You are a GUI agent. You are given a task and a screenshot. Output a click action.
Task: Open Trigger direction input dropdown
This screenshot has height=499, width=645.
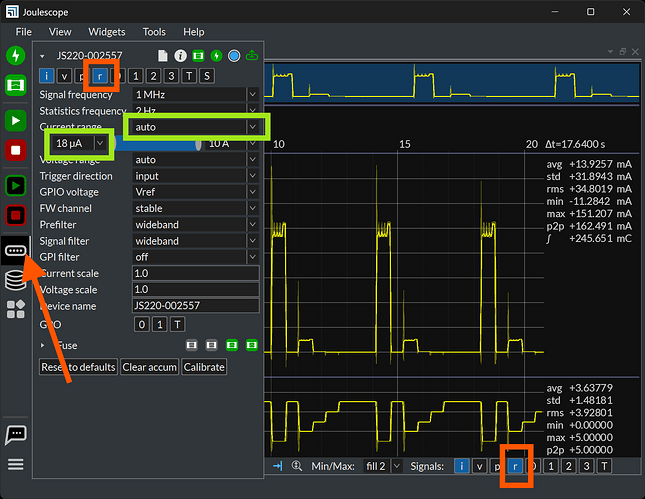195,176
